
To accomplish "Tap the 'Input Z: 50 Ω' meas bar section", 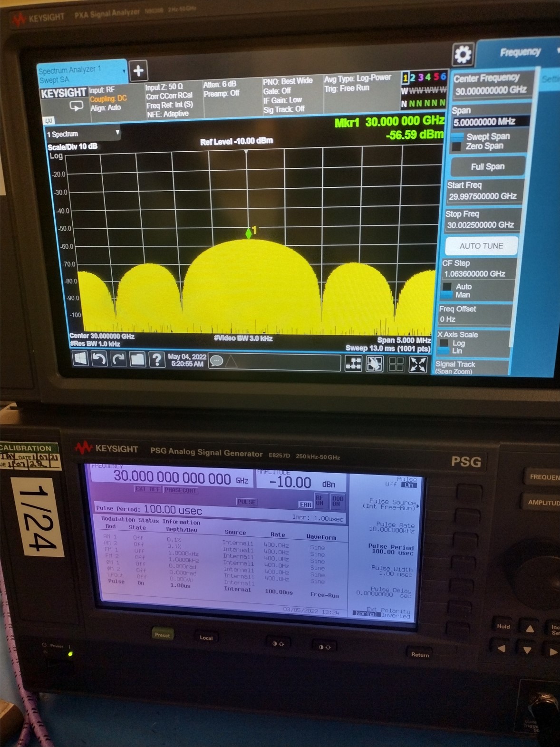I will pos(173,100).
